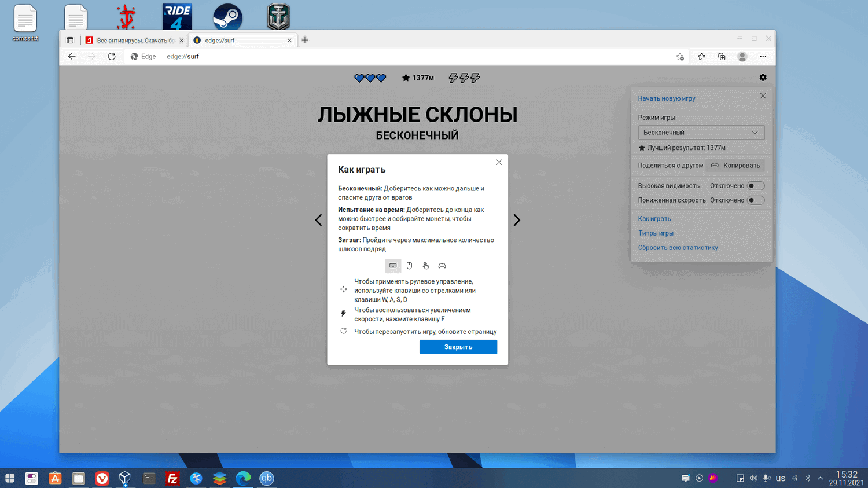Toggle the 'Пониженная скорость' switch
This screenshot has height=488, width=868.
756,200
